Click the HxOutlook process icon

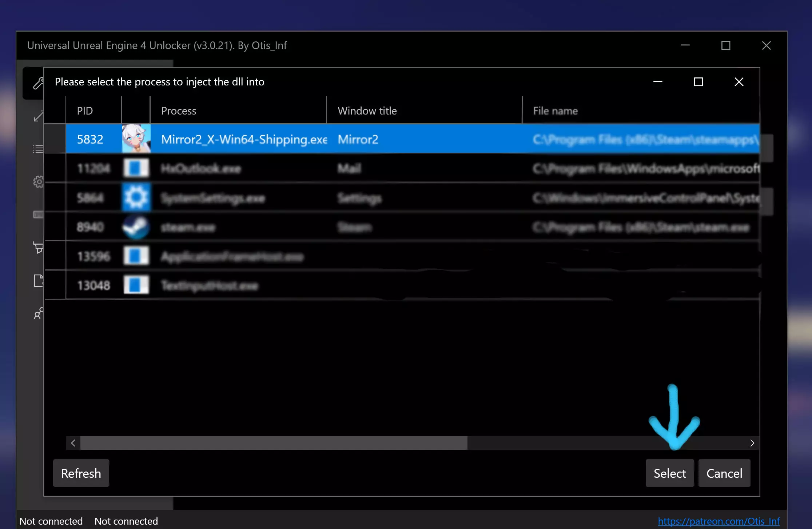[x=136, y=168]
